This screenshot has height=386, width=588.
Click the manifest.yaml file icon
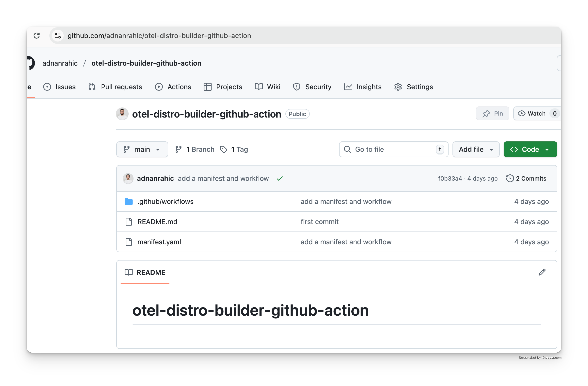(129, 242)
